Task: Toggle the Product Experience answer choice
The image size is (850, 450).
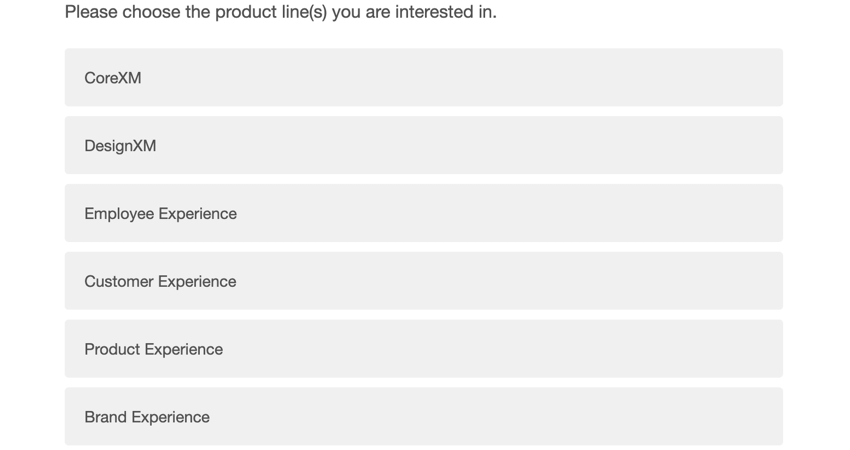Action: pos(423,349)
